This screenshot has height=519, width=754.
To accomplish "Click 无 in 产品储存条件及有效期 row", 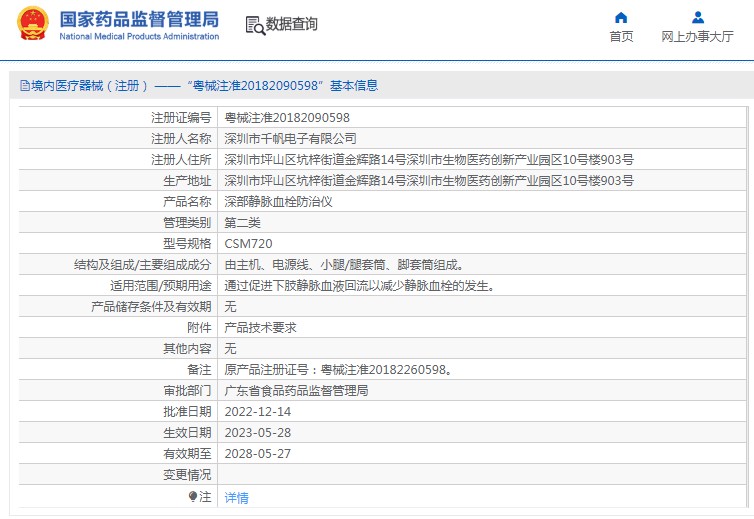I will tap(230, 307).
